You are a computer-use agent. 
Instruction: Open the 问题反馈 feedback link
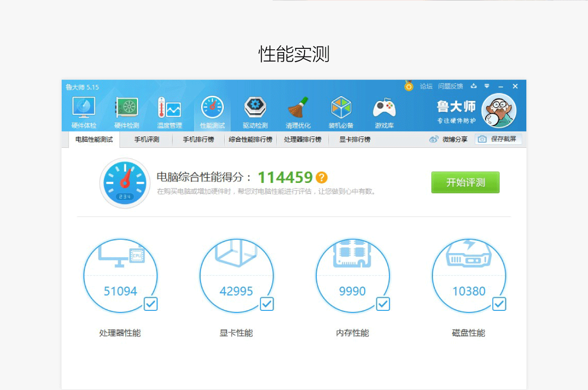click(450, 86)
